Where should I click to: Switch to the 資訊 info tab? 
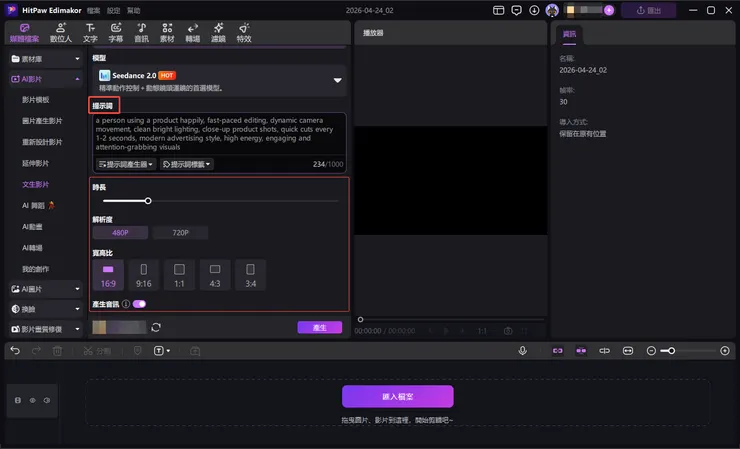click(569, 34)
